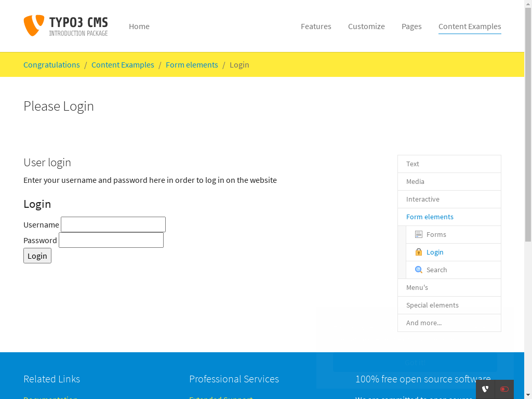
Task: Go to Form elements breadcrumb link
Action: coord(192,65)
